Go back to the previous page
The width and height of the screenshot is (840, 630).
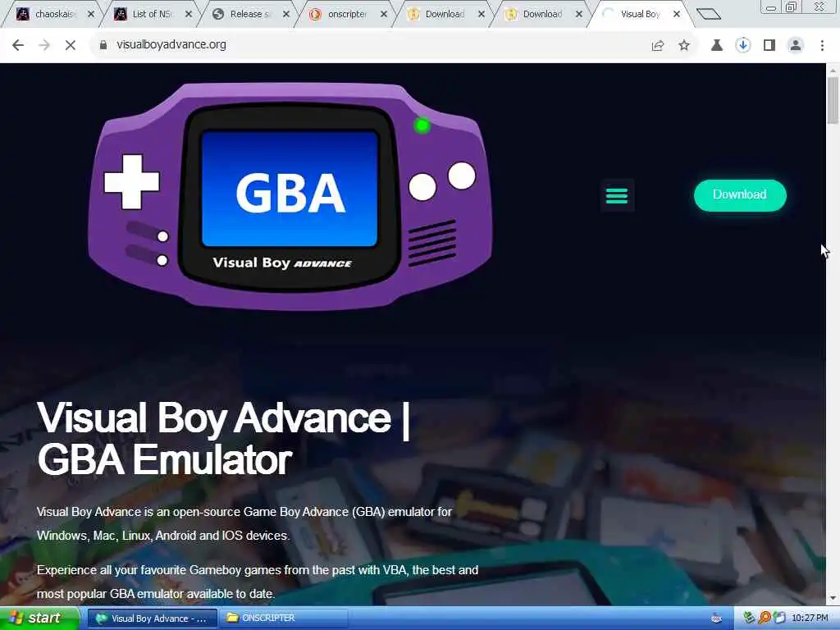pos(18,45)
